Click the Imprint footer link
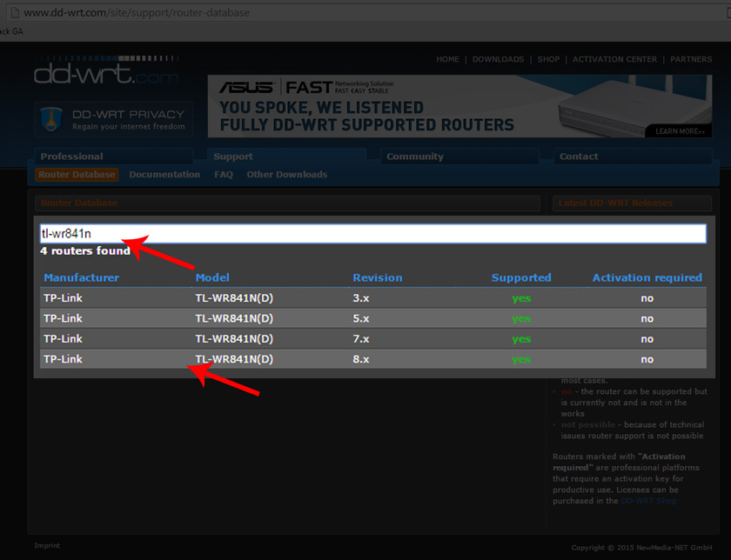This screenshot has height=560, width=731. (x=47, y=545)
